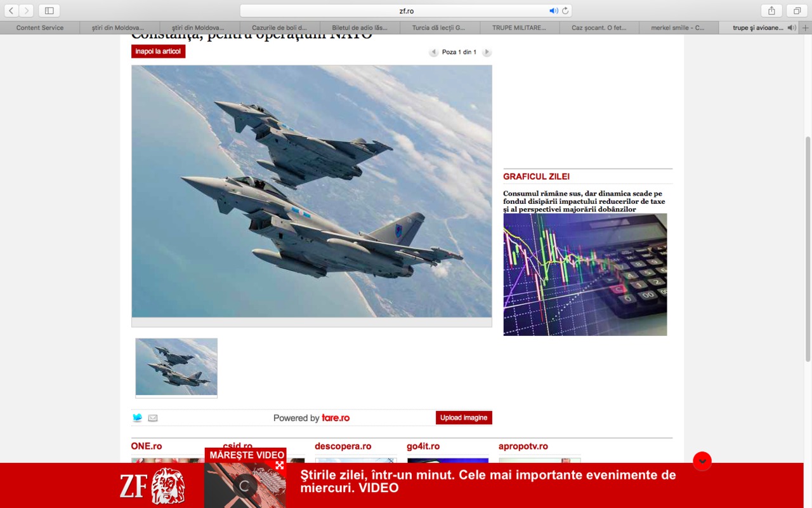812x508 pixels.
Task: Switch to 'Turcia dă lecții G...' tab
Action: pyautogui.click(x=439, y=28)
